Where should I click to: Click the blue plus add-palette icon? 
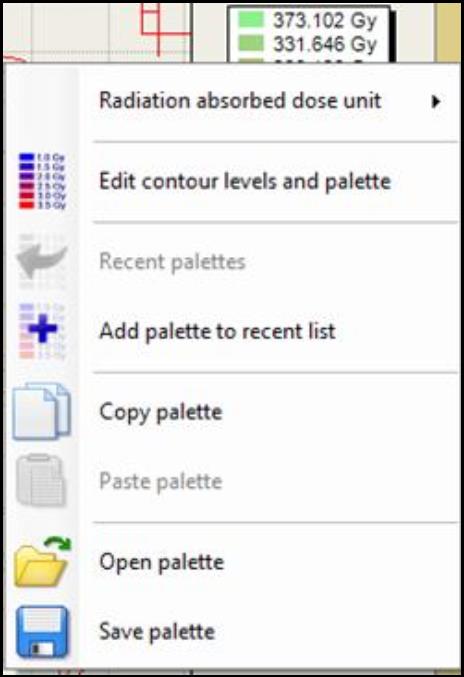[x=42, y=331]
